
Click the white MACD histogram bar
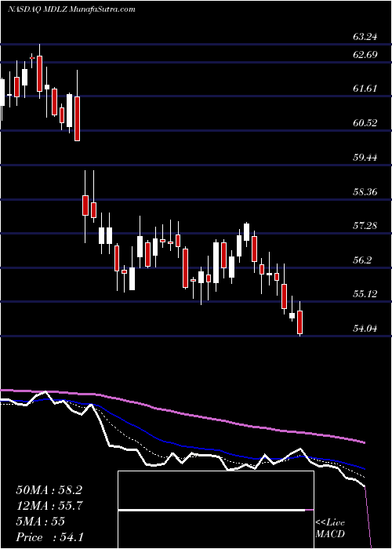[212, 510]
